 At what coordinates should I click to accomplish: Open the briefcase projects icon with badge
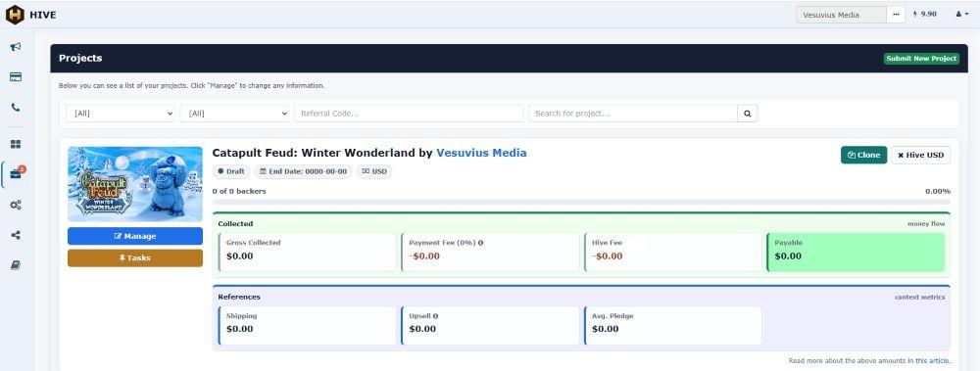coord(16,173)
